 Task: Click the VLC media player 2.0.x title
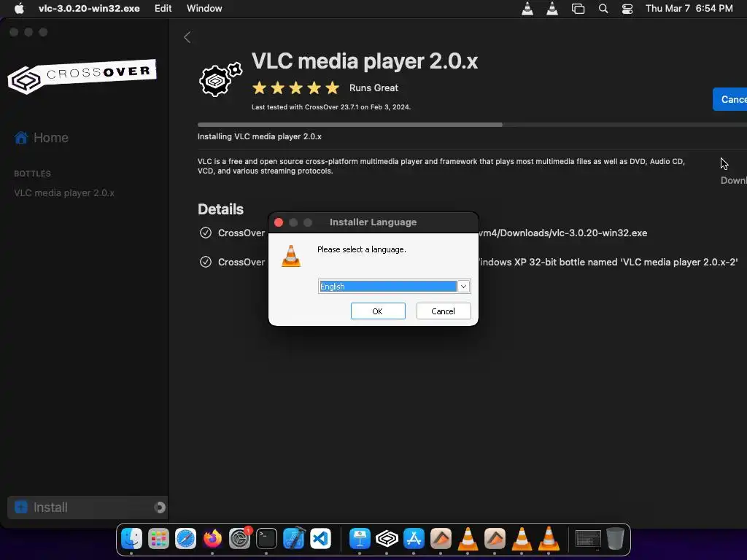pos(365,61)
